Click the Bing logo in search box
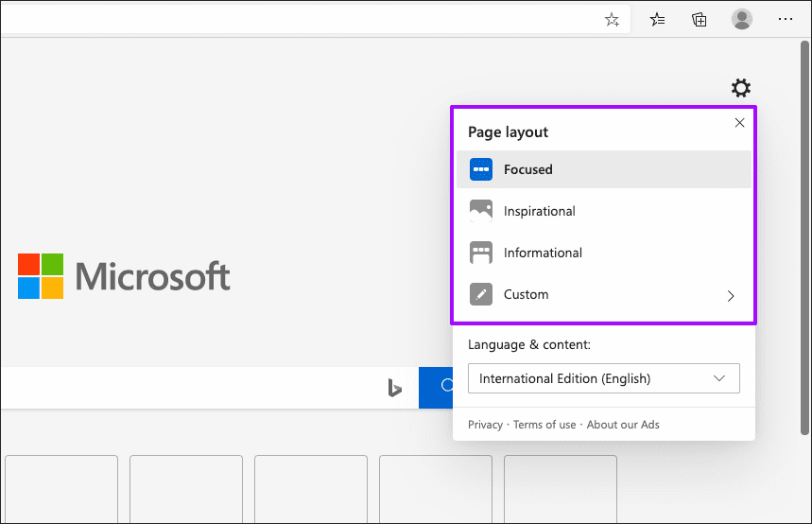 [x=394, y=388]
